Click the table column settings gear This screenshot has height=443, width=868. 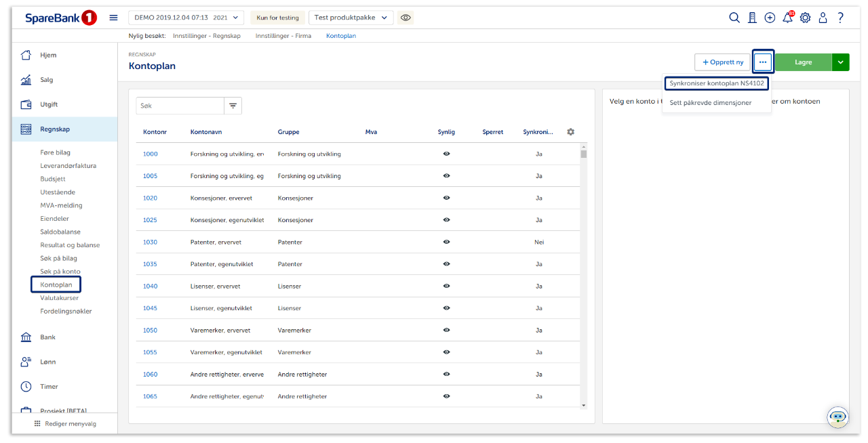pos(570,132)
